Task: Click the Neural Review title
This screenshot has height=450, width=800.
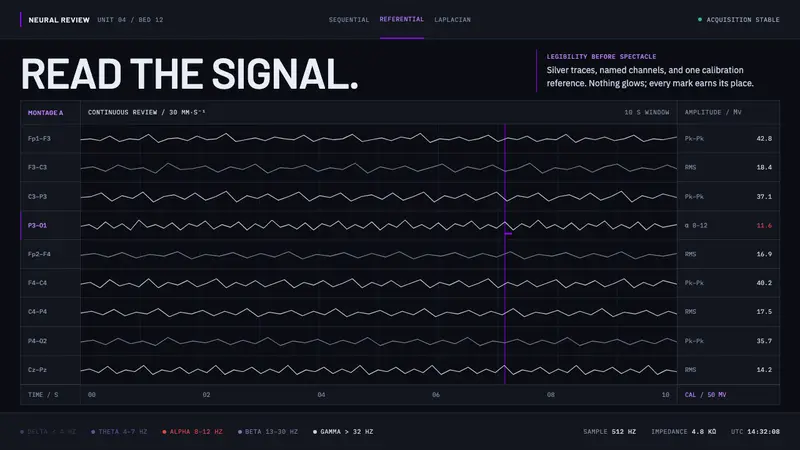Action: [x=59, y=20]
